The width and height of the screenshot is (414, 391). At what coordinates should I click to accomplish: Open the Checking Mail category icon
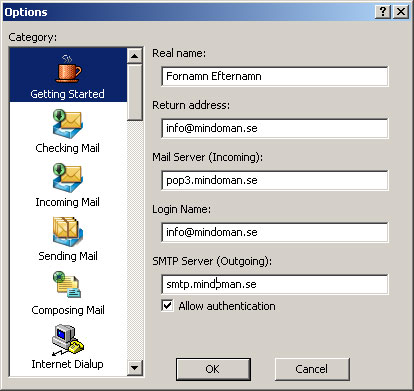click(67, 124)
